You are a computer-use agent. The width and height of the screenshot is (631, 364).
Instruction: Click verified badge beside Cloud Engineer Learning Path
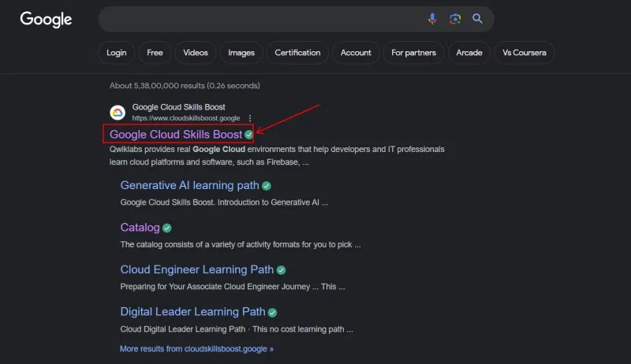pos(281,270)
